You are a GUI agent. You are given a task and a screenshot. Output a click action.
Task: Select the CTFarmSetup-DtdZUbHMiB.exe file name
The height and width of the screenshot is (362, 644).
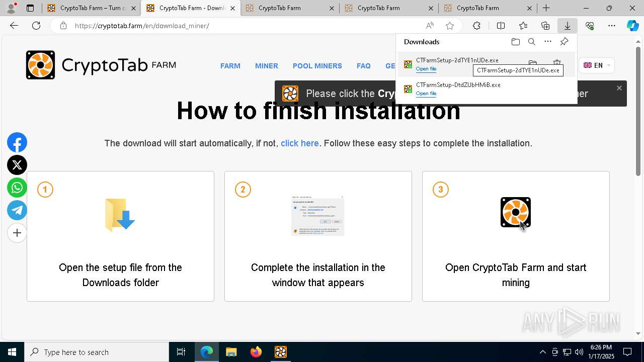(458, 85)
